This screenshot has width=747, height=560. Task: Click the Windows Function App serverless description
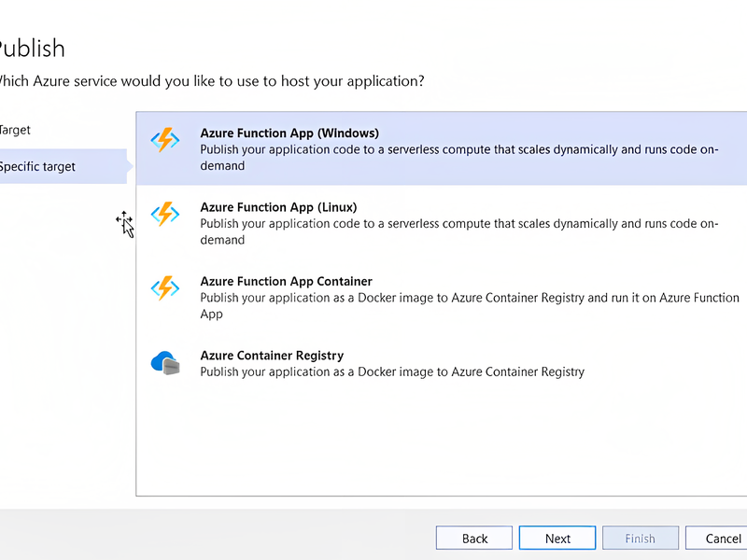click(459, 158)
